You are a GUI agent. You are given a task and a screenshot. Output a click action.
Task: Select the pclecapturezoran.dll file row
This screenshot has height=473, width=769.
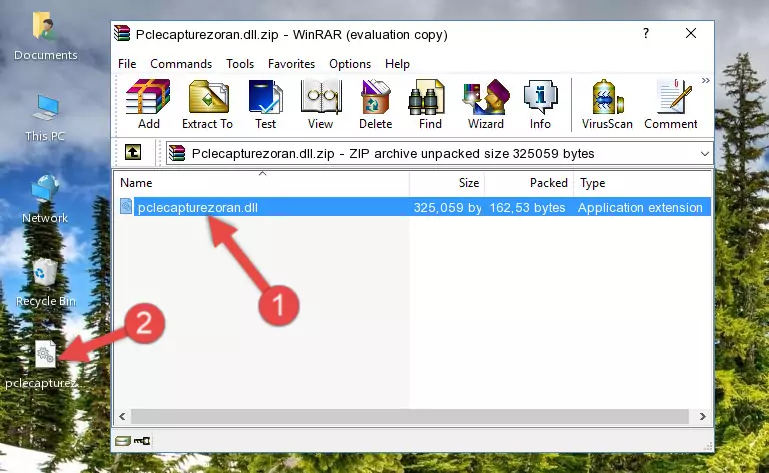tap(413, 207)
